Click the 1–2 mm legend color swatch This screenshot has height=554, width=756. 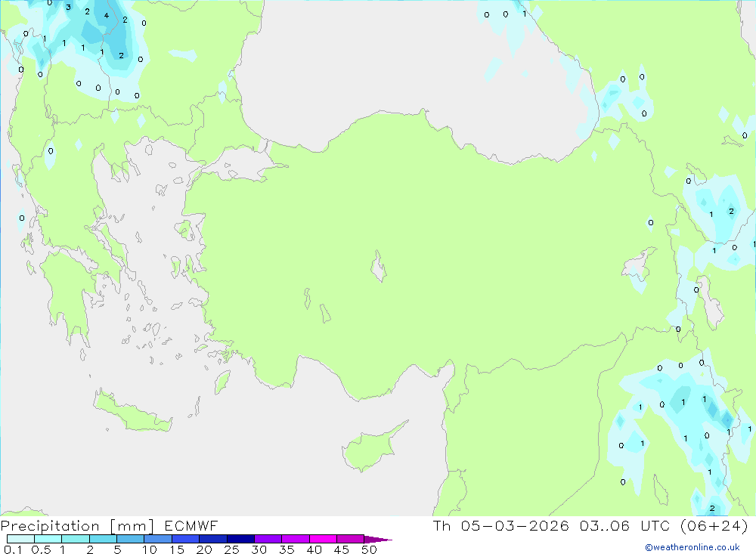point(76,539)
